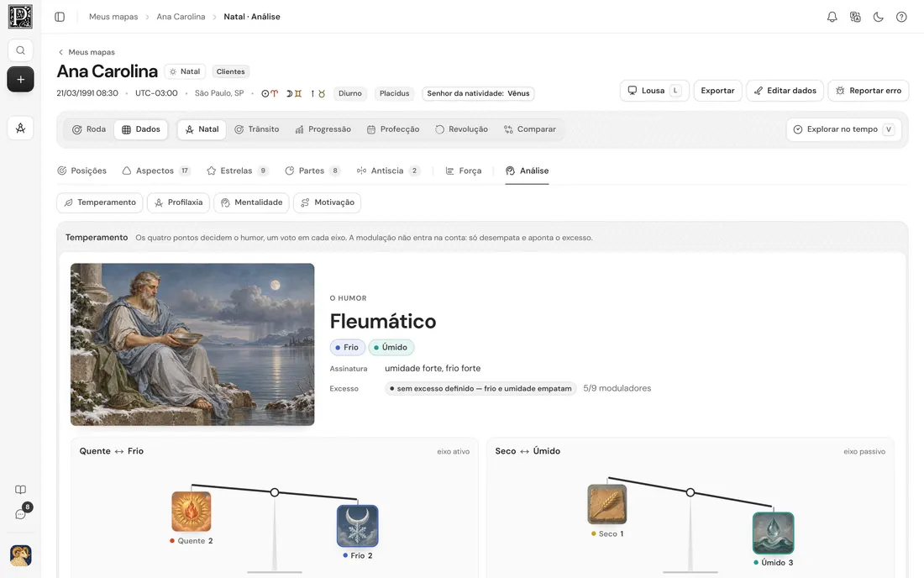Click the Fleumático philosopher illustration
Screen dimensions: 924x578
[192, 344]
